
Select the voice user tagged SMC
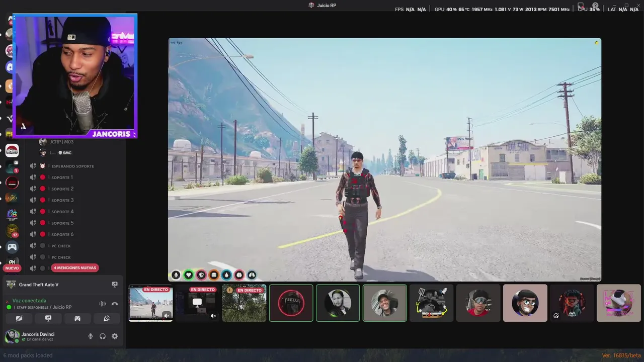[x=55, y=153]
